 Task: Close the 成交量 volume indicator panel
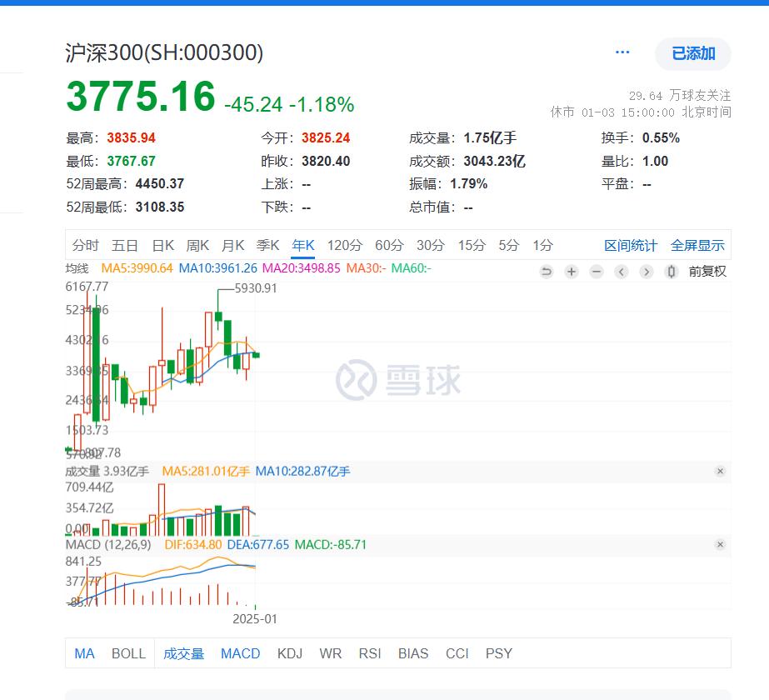pyautogui.click(x=720, y=472)
